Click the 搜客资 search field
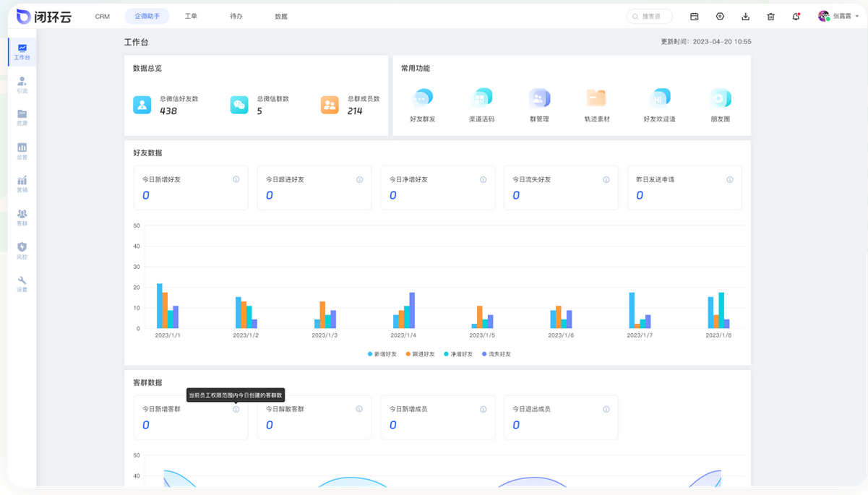The image size is (868, 495). [649, 16]
